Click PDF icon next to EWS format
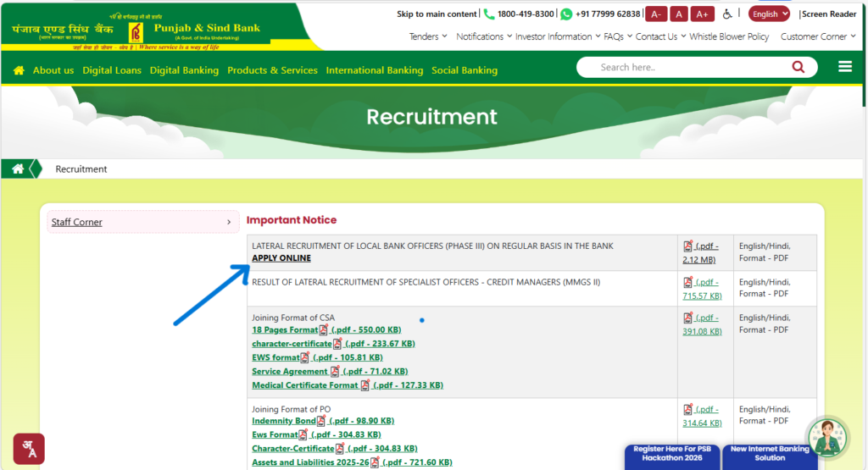 (x=304, y=357)
